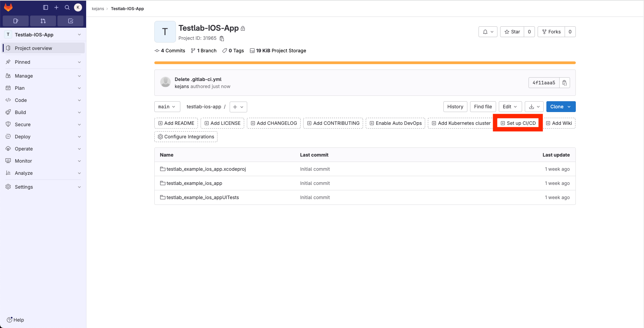
Task: Click Enable Auto DevOps
Action: tap(395, 123)
